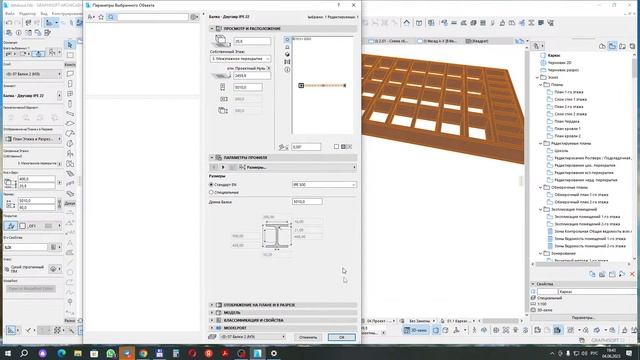Click the next page arrow in profile parameters
The height and width of the screenshot is (360, 640).
223,167
